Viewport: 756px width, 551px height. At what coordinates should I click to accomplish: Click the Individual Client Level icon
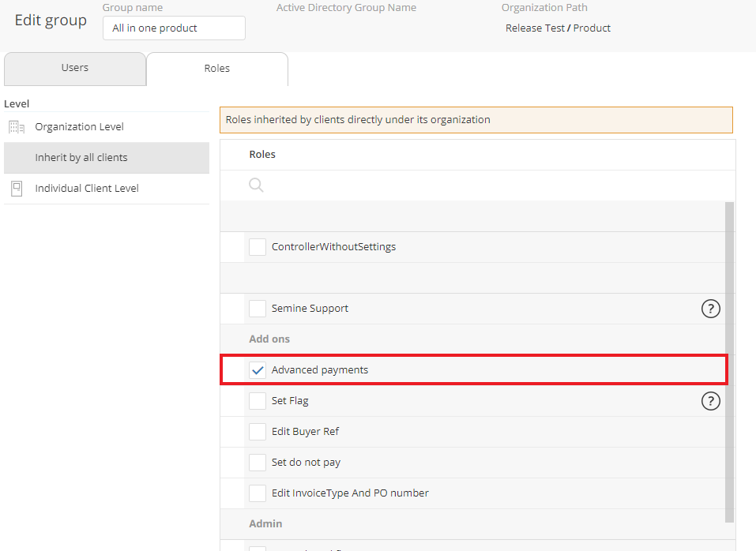point(17,189)
